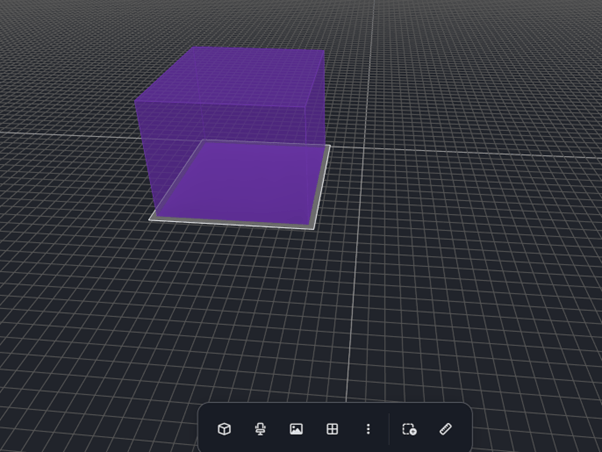Click the image picture icon
Viewport: 602px width, 452px height.
pyautogui.click(x=296, y=429)
